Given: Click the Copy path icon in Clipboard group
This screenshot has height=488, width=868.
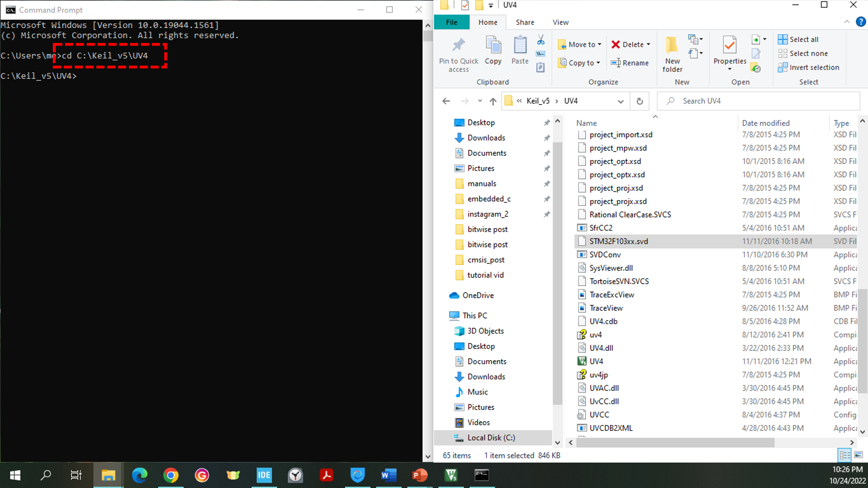Looking at the screenshot, I should click(540, 54).
